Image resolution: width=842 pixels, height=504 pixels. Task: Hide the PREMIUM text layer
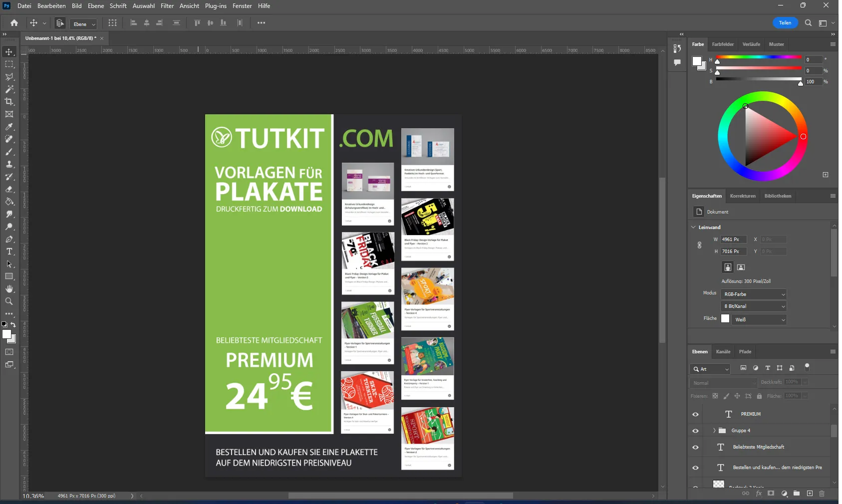[x=695, y=415]
